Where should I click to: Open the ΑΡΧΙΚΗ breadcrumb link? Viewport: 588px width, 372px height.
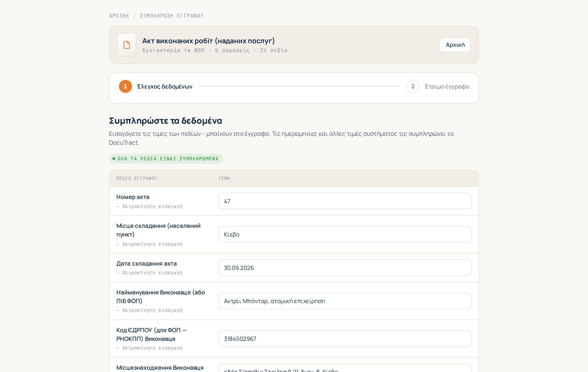click(x=119, y=16)
